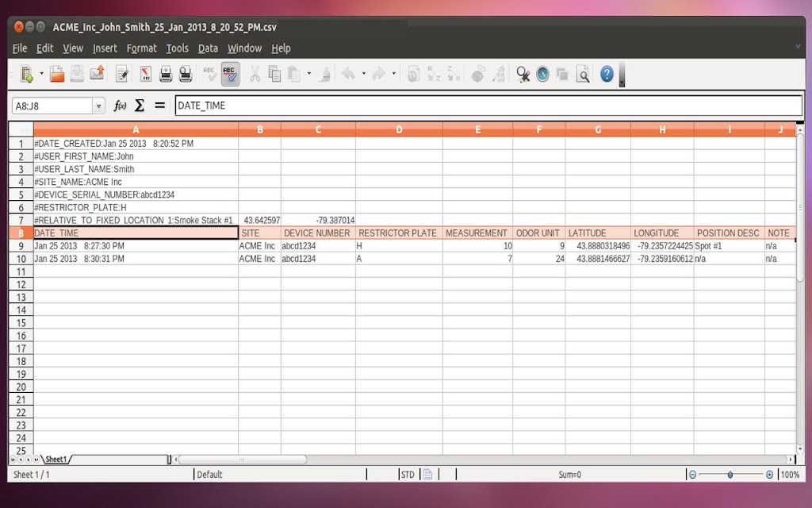Run the Spelling check icon
The image size is (812, 508).
pyautogui.click(x=209, y=74)
